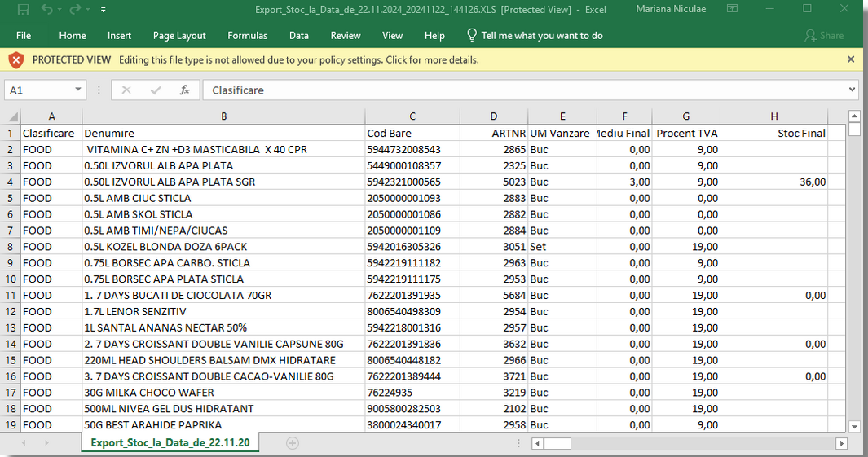Click the Save icon in the title bar
This screenshot has width=868, height=457.
pyautogui.click(x=24, y=10)
